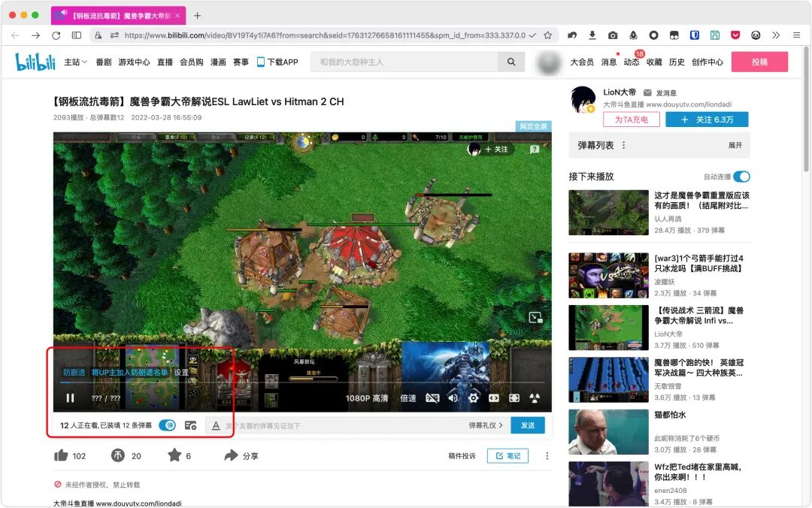Open '[war3]1个弓箭手能打过4只冰龙吗' video title
Image resolution: width=812 pixels, height=508 pixels.
pyautogui.click(x=699, y=263)
